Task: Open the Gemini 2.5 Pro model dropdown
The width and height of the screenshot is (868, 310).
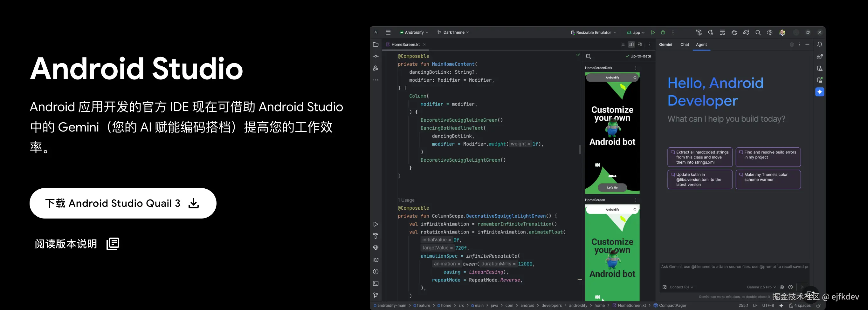Action: (x=761, y=287)
